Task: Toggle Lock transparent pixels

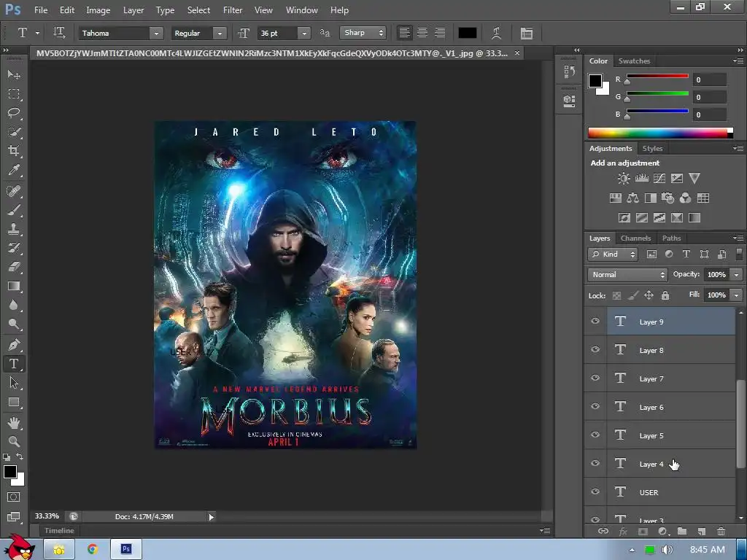Action: 616,296
